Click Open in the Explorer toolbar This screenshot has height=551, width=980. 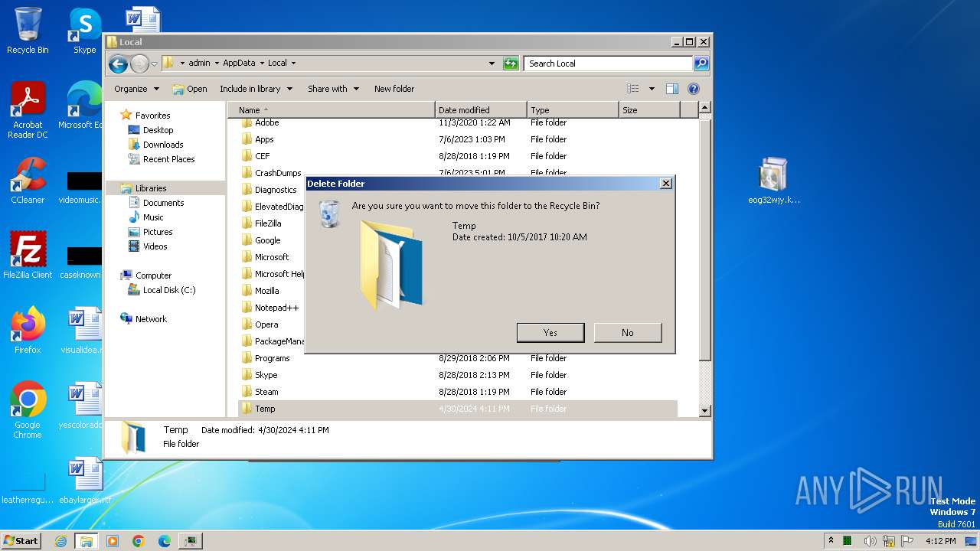pos(190,89)
